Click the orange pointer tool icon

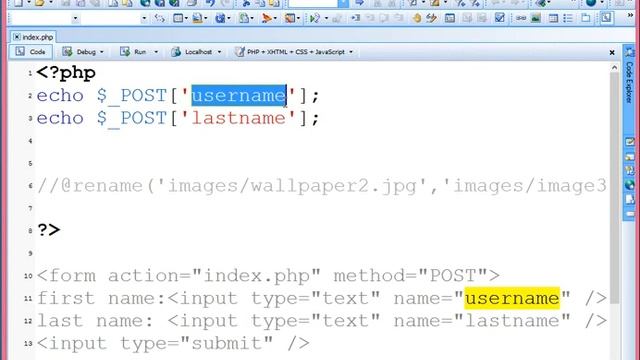click(x=267, y=18)
